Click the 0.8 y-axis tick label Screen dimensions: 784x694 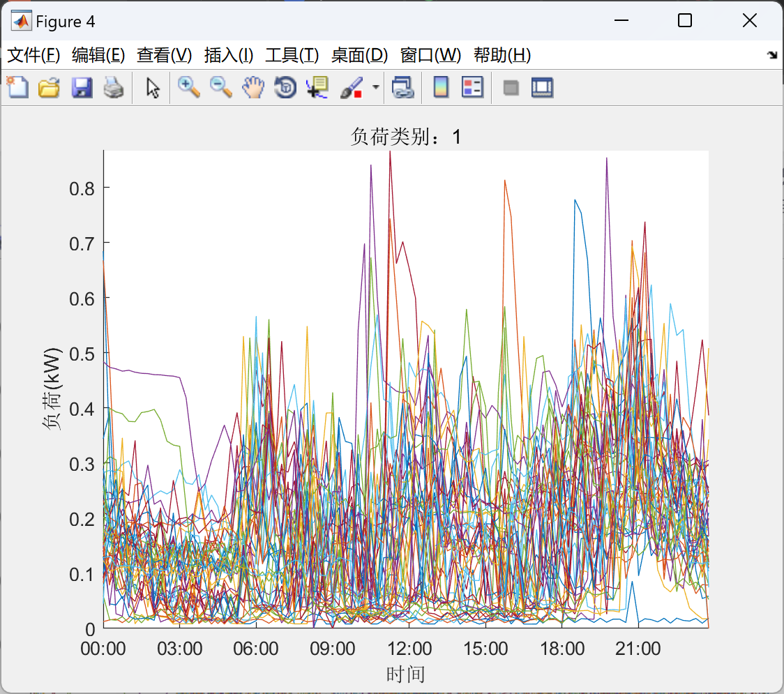coord(82,189)
